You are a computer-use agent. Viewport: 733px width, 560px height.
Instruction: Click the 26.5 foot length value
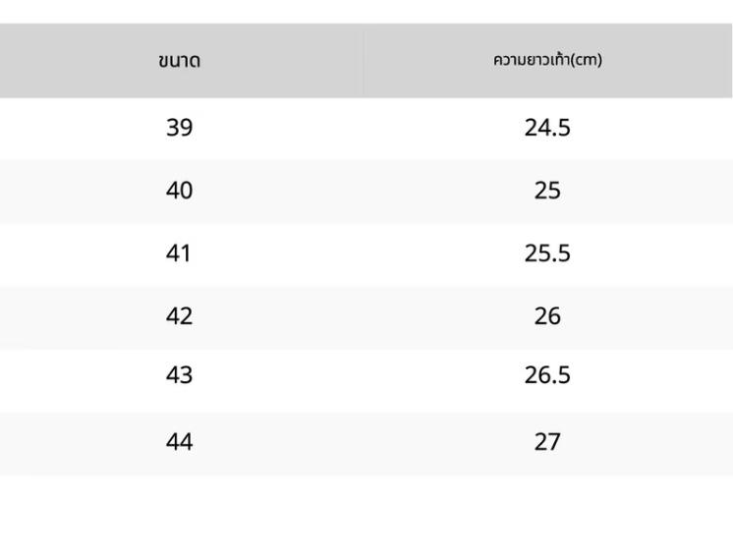547,375
